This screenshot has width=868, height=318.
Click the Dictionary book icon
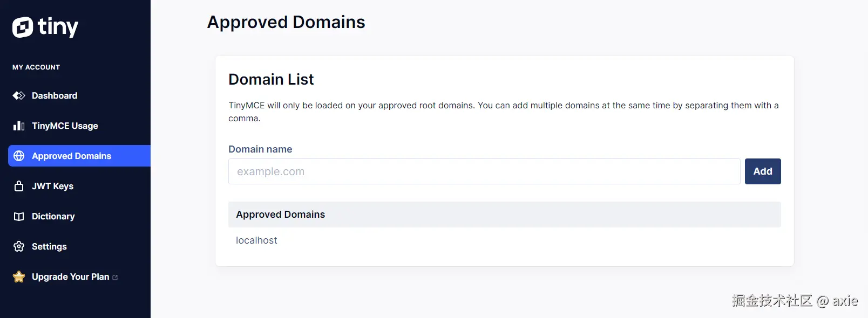(x=19, y=217)
